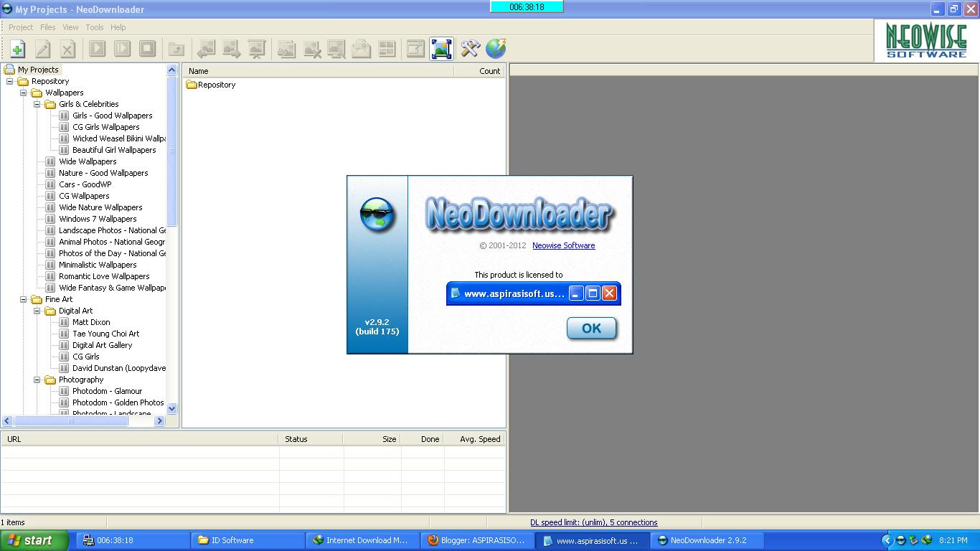This screenshot has height=551, width=980.
Task: Click the DL speed limit status link
Action: click(593, 522)
